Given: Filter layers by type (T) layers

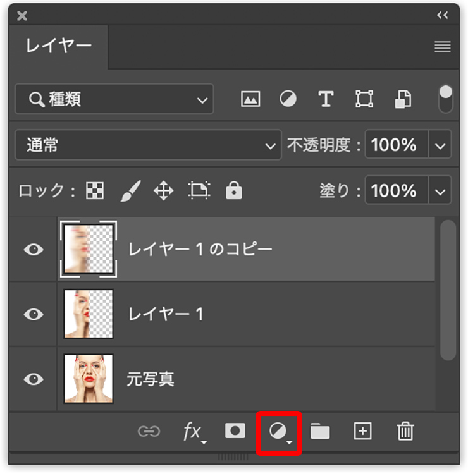Looking at the screenshot, I should 326,99.
